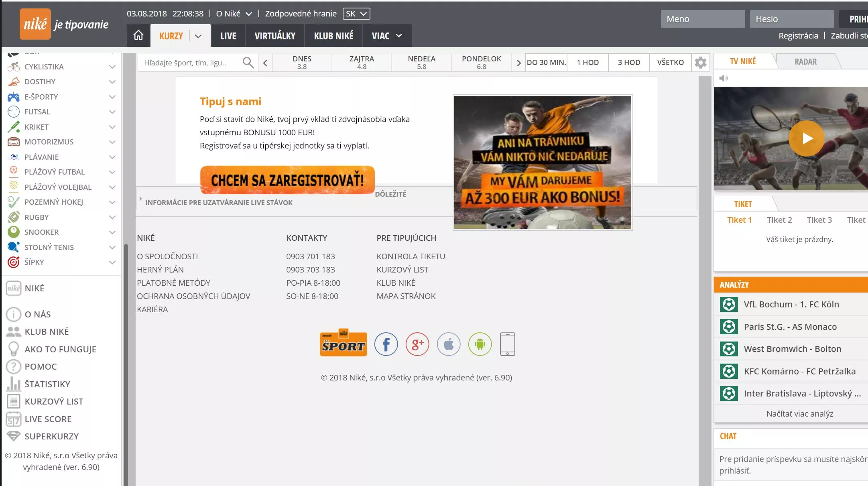This screenshot has height=486, width=868.
Task: Click the search magnifier icon
Action: click(248, 63)
